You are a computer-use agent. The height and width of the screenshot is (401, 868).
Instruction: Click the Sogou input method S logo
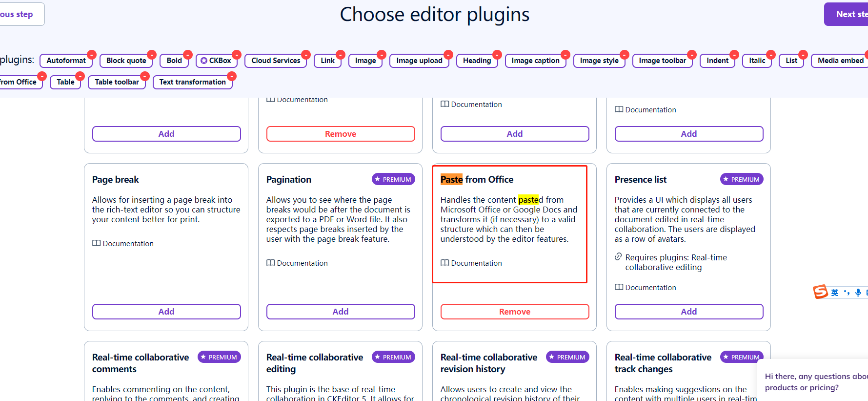coord(821,292)
